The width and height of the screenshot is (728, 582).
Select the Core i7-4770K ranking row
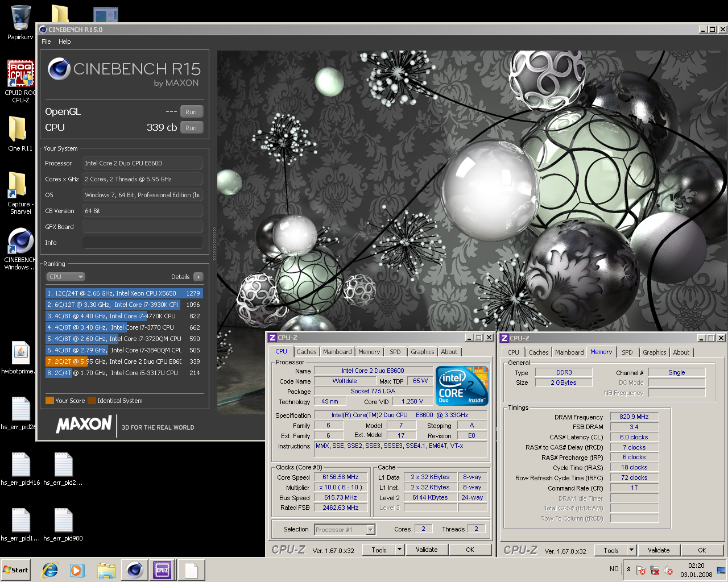[124, 316]
